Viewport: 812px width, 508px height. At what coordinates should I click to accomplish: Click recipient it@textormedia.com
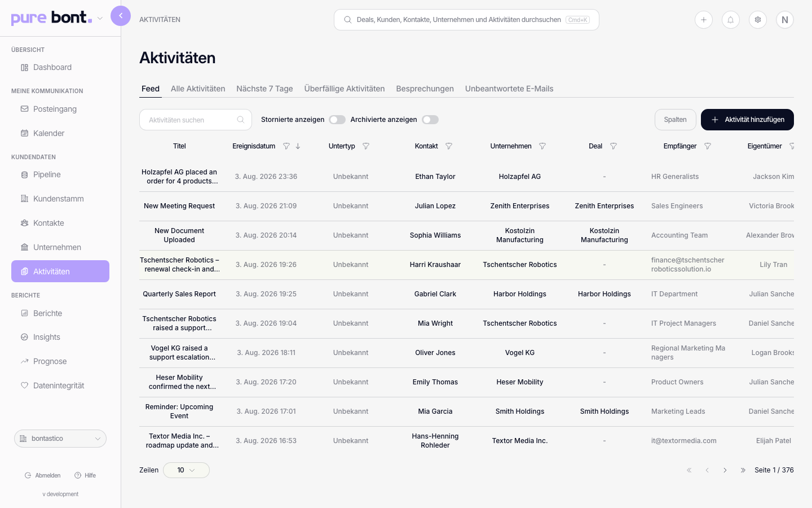tap(684, 441)
